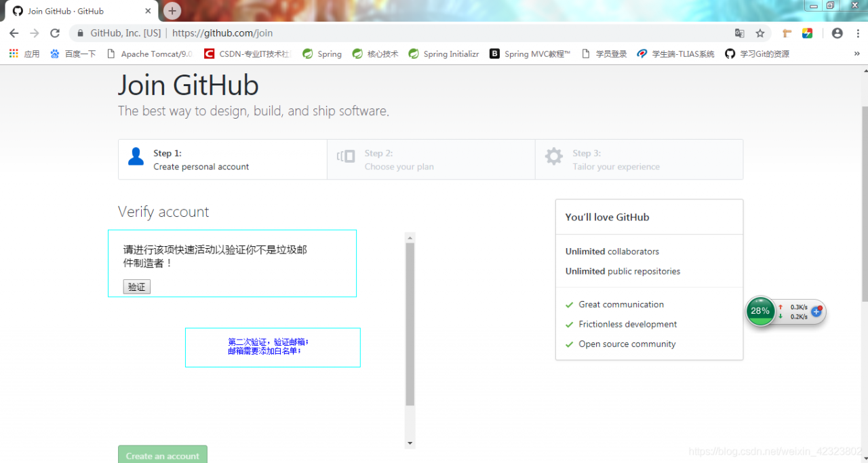Close the Join GitHub tab
868x463 pixels.
(148, 11)
